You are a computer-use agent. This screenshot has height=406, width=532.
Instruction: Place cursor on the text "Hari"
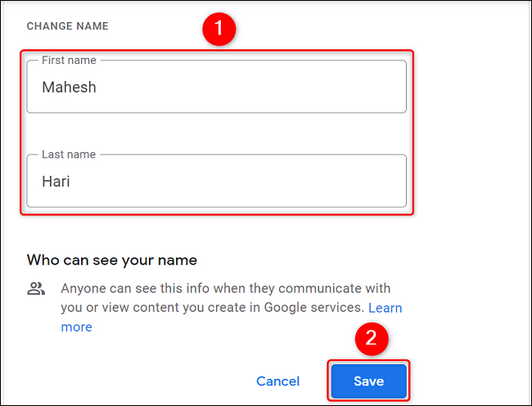click(56, 181)
